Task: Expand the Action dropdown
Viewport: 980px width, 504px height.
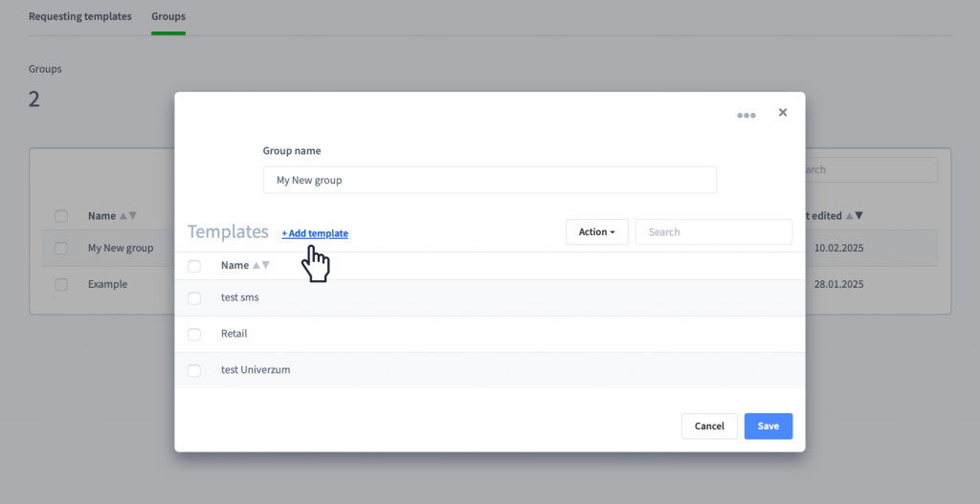Action: pos(597,231)
